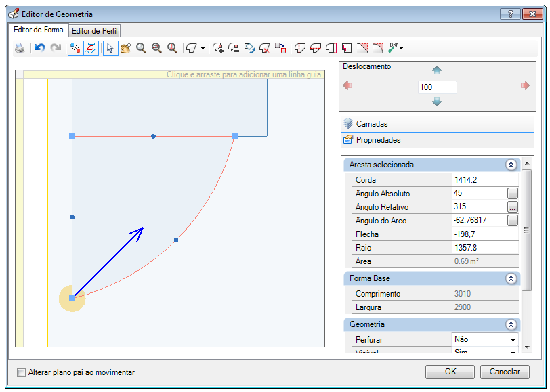Click the properties scrollbar up arrow

pos(526,163)
